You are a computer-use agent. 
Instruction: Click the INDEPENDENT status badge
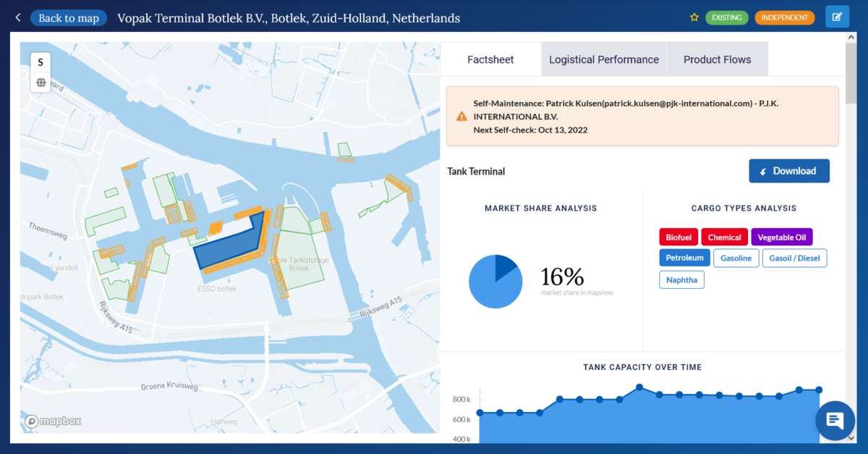coord(785,17)
